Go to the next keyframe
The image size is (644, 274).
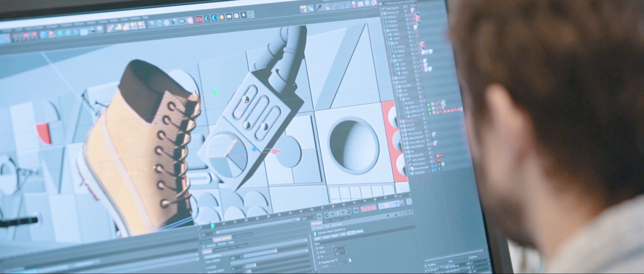[x=349, y=212]
